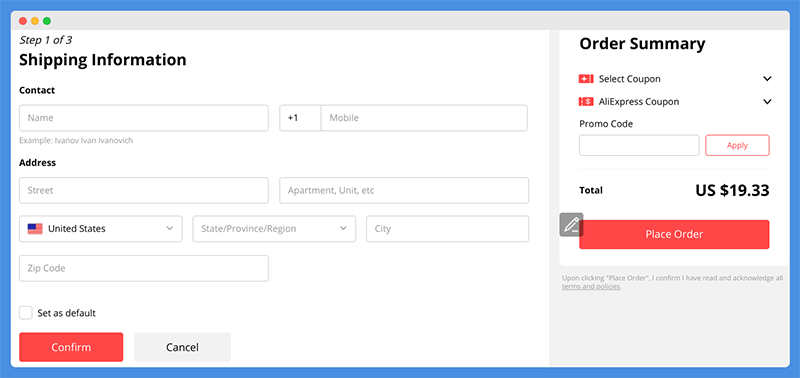The height and width of the screenshot is (378, 800).
Task: Open the State/Province/Region dropdown
Action: point(274,229)
